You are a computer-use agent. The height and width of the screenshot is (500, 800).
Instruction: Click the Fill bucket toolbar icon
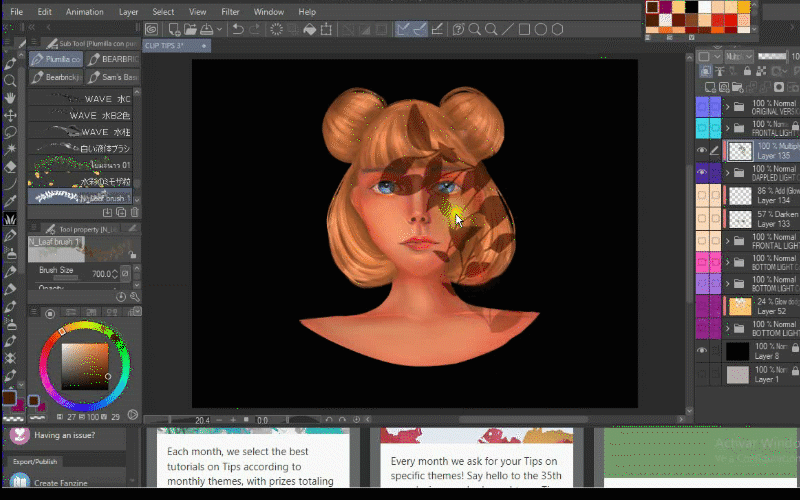[x=311, y=29]
